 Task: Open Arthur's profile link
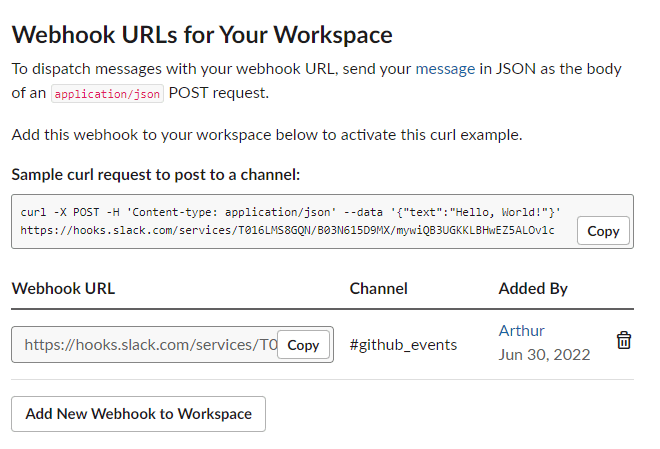coord(522,331)
